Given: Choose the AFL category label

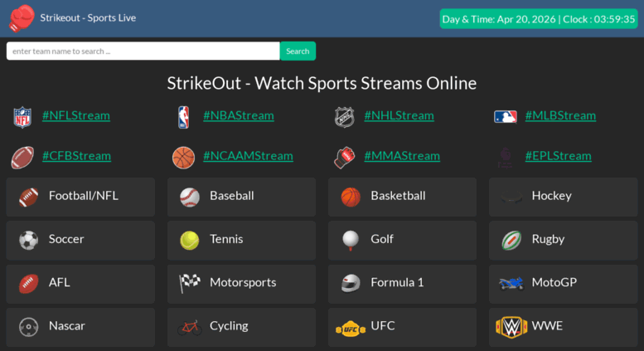Looking at the screenshot, I should pyautogui.click(x=59, y=282).
